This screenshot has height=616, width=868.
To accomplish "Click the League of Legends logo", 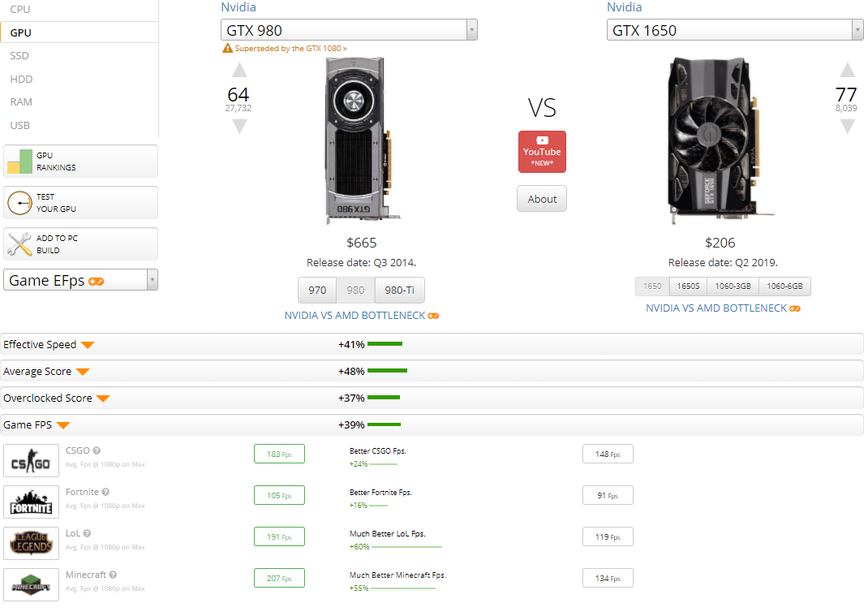I will tap(31, 544).
